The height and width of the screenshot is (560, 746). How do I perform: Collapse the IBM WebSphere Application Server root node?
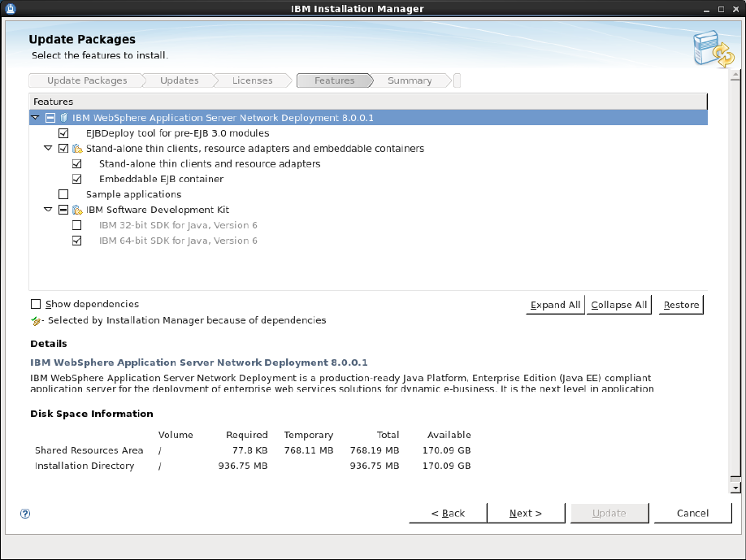click(35, 117)
